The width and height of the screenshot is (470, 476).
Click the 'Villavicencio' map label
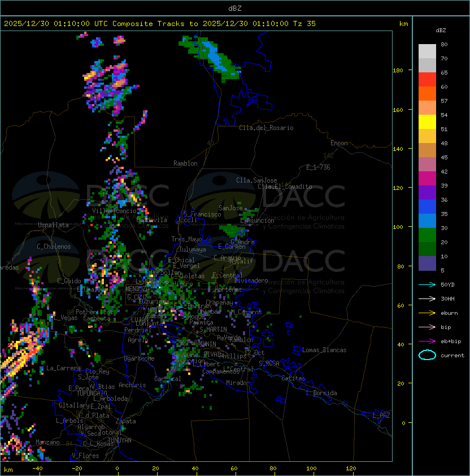[x=114, y=211]
